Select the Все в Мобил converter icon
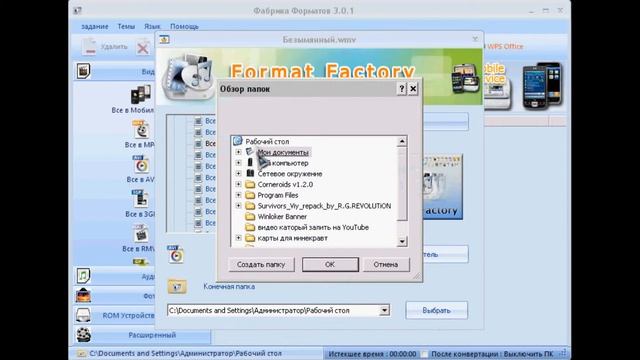640x360 pixels. 141,94
